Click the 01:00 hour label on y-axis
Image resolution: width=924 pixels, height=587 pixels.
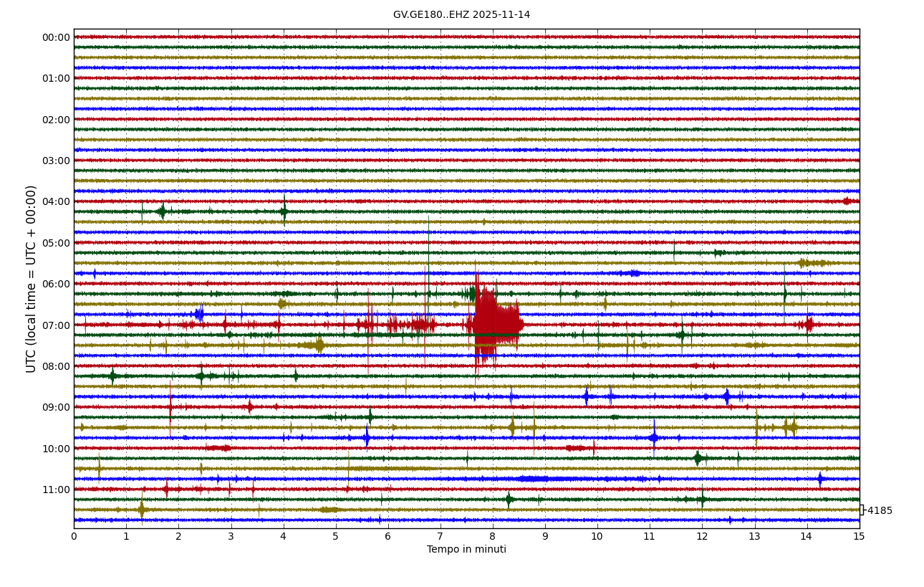click(x=56, y=78)
